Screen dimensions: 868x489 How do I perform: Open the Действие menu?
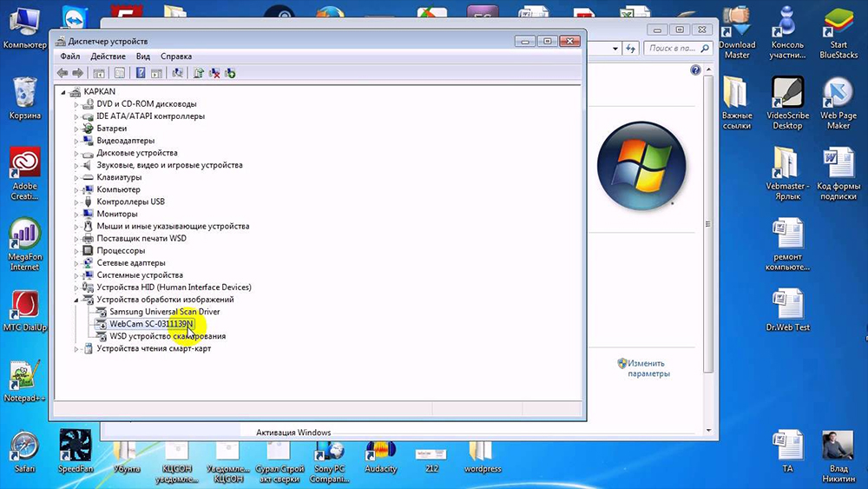[x=108, y=56]
